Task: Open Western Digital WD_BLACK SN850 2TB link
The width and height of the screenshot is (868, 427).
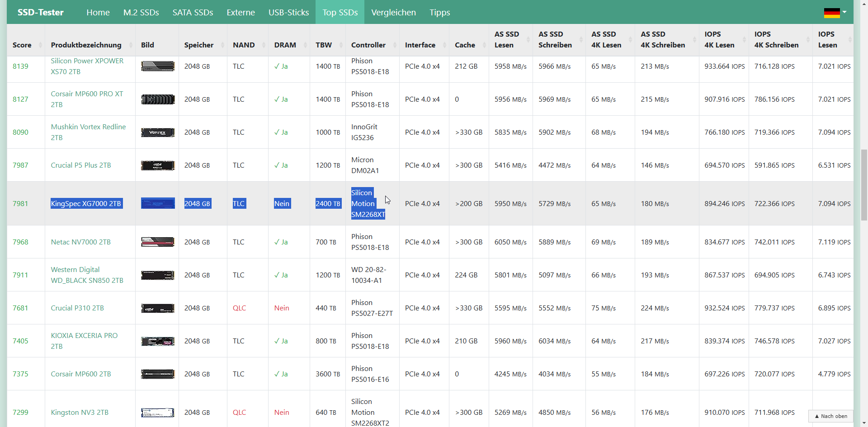Action: [x=87, y=275]
